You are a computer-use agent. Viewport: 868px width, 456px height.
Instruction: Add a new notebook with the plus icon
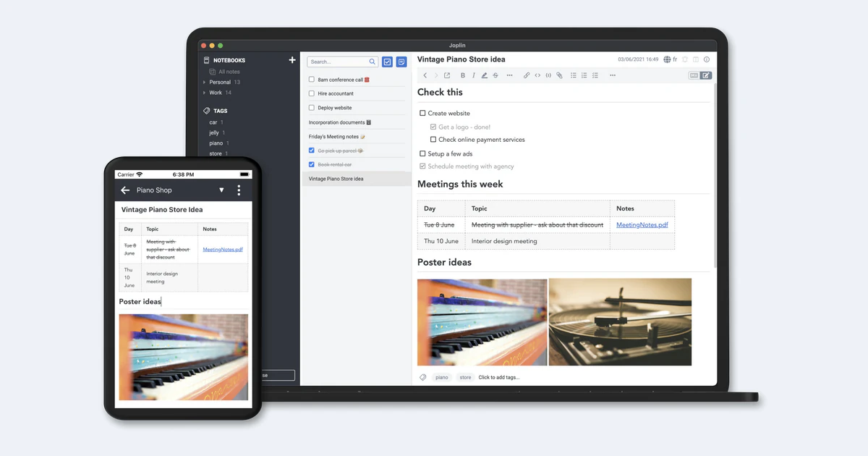(292, 60)
